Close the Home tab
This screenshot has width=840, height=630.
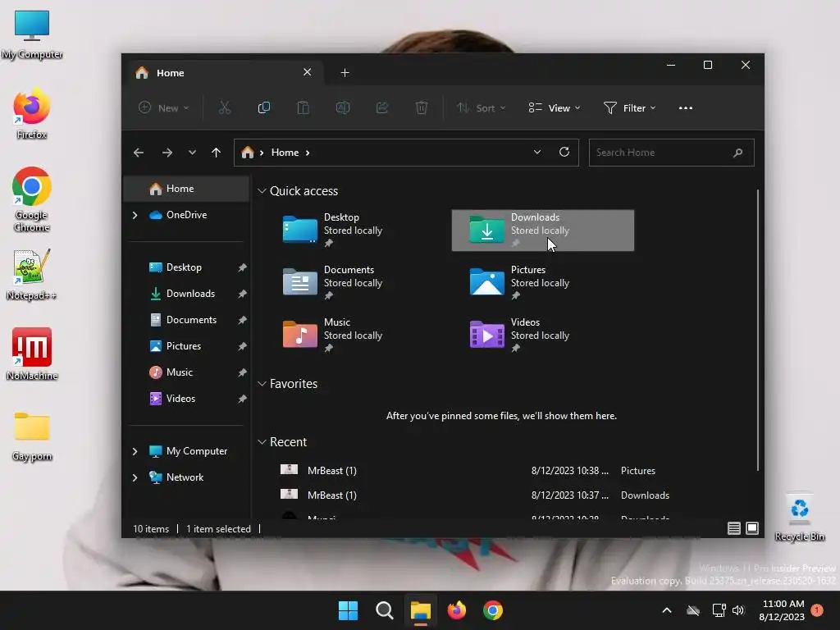click(x=308, y=72)
